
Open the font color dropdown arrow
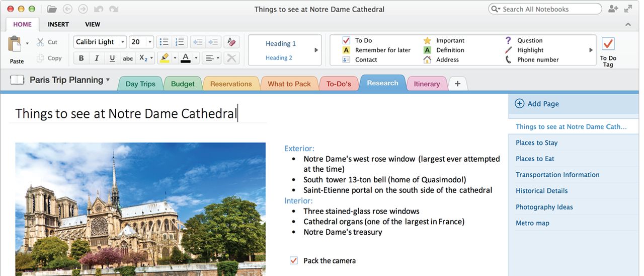pyautogui.click(x=196, y=58)
